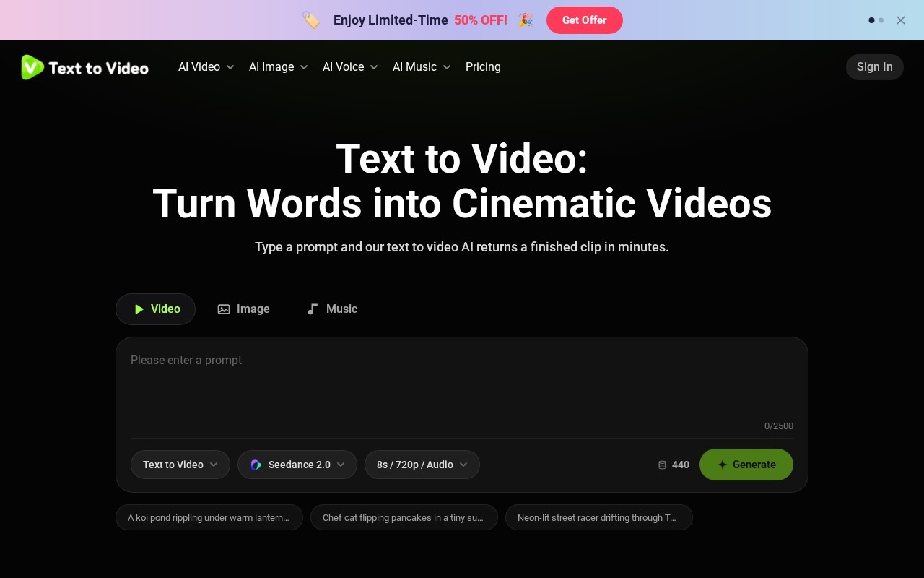
Task: Click the 0/2500 character counter
Action: 779,426
